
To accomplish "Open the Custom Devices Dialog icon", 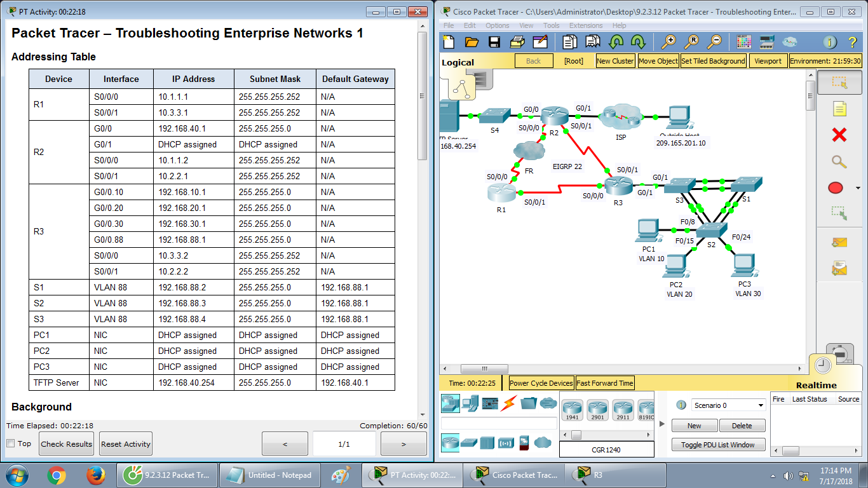I will coord(767,42).
